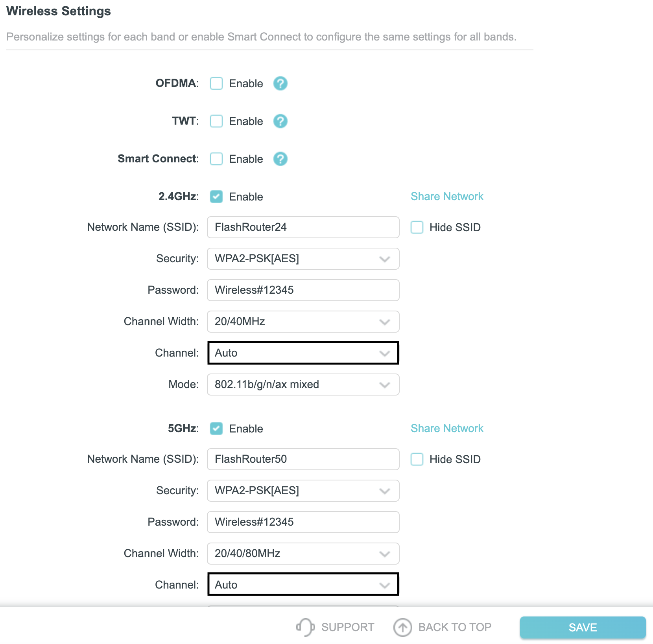Select the 2.4GHz password field
The width and height of the screenshot is (653, 644).
pos(303,290)
